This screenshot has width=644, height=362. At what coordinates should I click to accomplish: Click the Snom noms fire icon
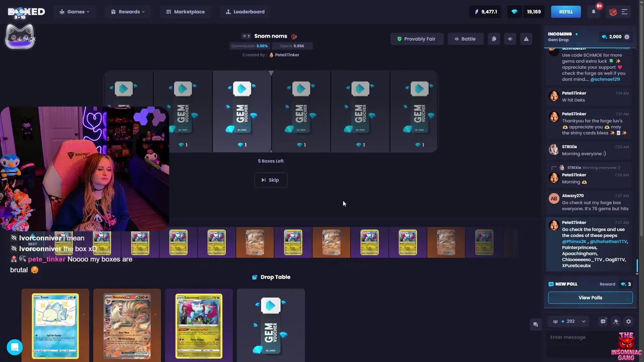coord(294,36)
